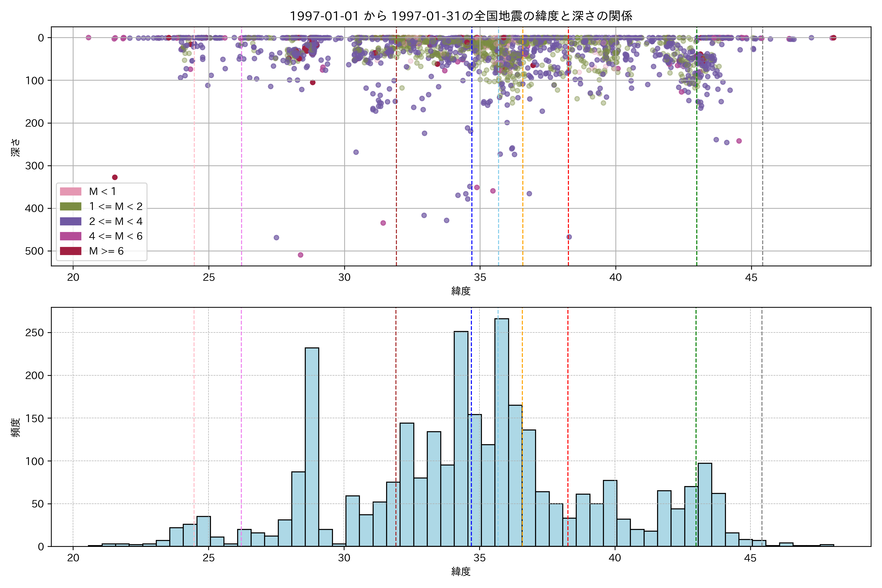Screen dimensions: 882x588
Task: Click the crimson M >= 6 legend swatch
Action: [x=71, y=251]
